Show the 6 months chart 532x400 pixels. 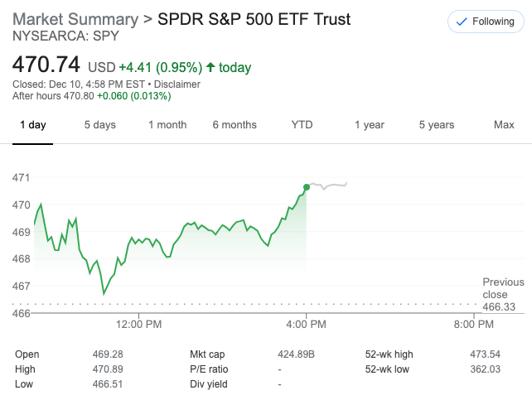pos(235,125)
